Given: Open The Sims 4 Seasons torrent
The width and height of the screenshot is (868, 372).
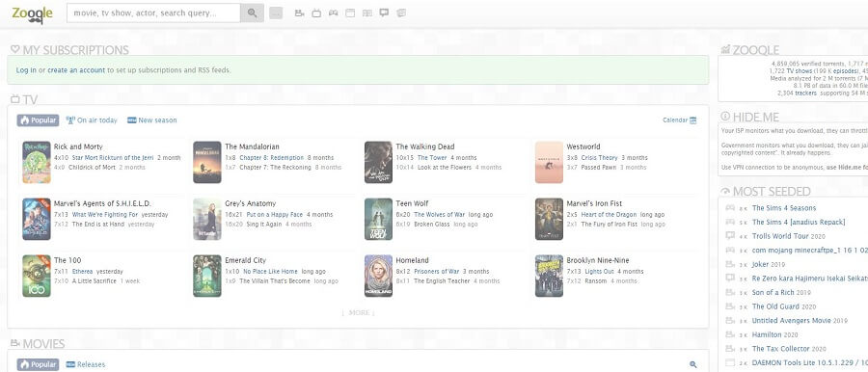Looking at the screenshot, I should [x=784, y=208].
